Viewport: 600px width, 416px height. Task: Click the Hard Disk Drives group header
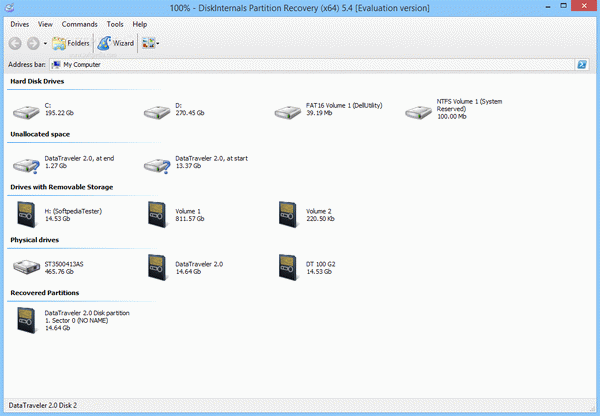click(37, 81)
